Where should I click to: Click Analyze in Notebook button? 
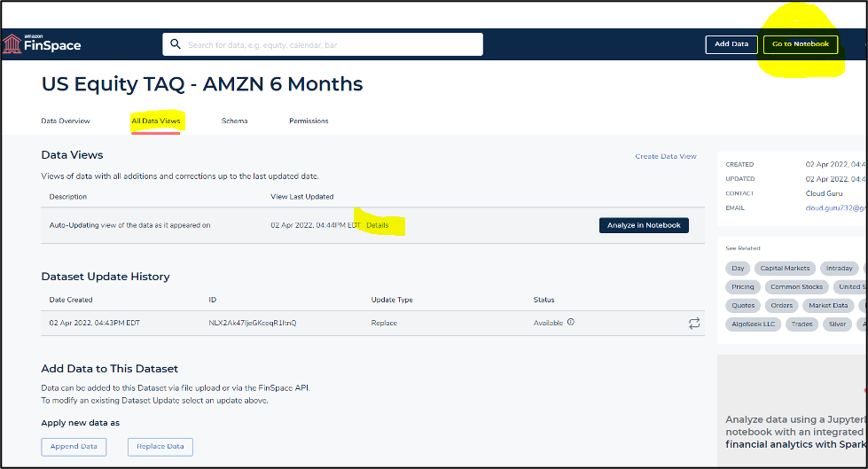644,225
